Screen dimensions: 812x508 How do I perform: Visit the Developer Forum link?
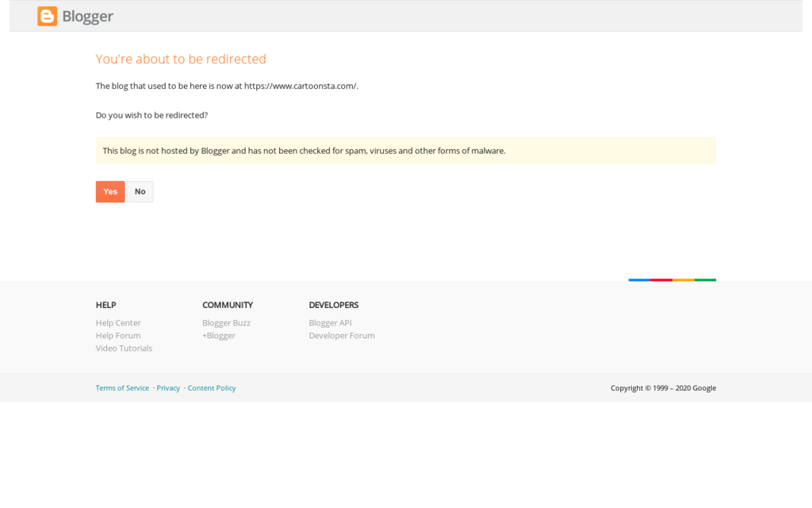342,336
